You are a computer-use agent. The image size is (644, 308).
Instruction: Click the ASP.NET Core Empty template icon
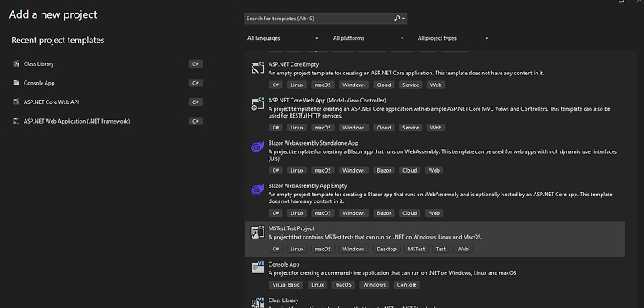tap(258, 68)
